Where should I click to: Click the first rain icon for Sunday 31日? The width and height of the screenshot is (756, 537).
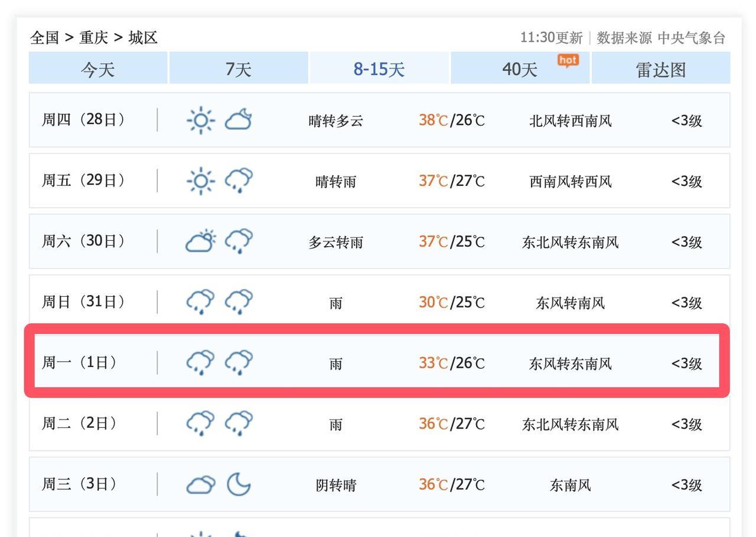pyautogui.click(x=201, y=302)
